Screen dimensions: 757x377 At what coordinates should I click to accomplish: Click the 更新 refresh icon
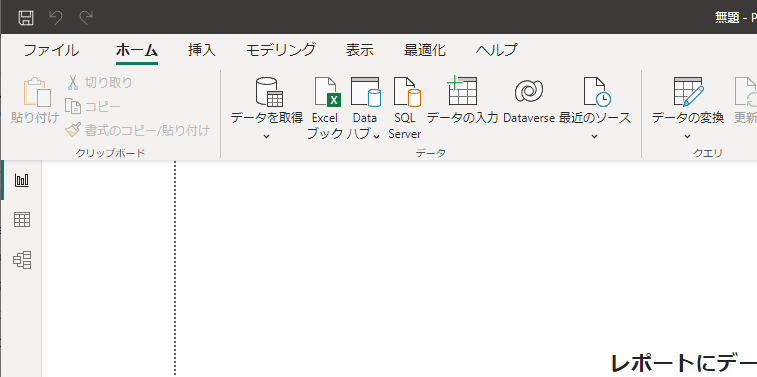[746, 92]
